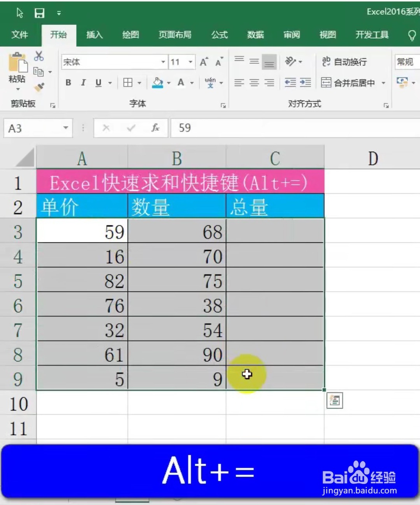
Task: Select the Format Painter brush
Action: (x=39, y=87)
